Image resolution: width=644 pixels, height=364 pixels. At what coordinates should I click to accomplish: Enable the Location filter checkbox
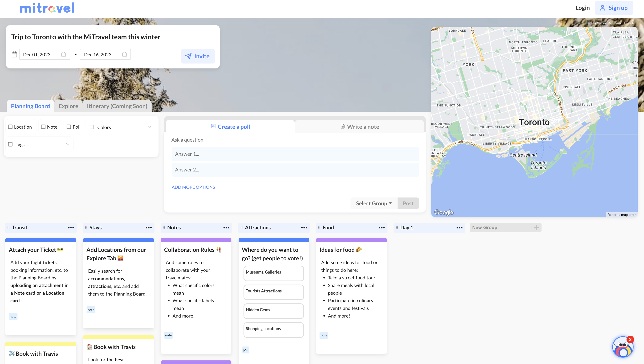10,127
